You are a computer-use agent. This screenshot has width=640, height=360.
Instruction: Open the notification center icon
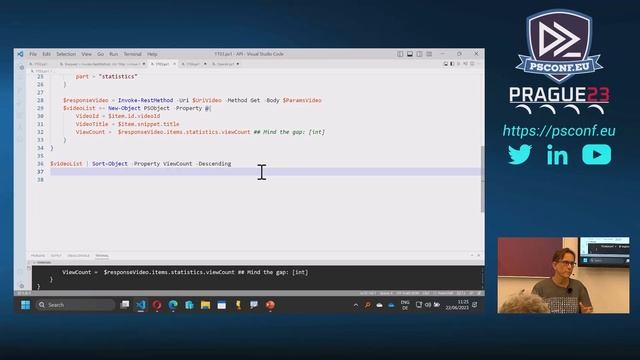[475, 305]
